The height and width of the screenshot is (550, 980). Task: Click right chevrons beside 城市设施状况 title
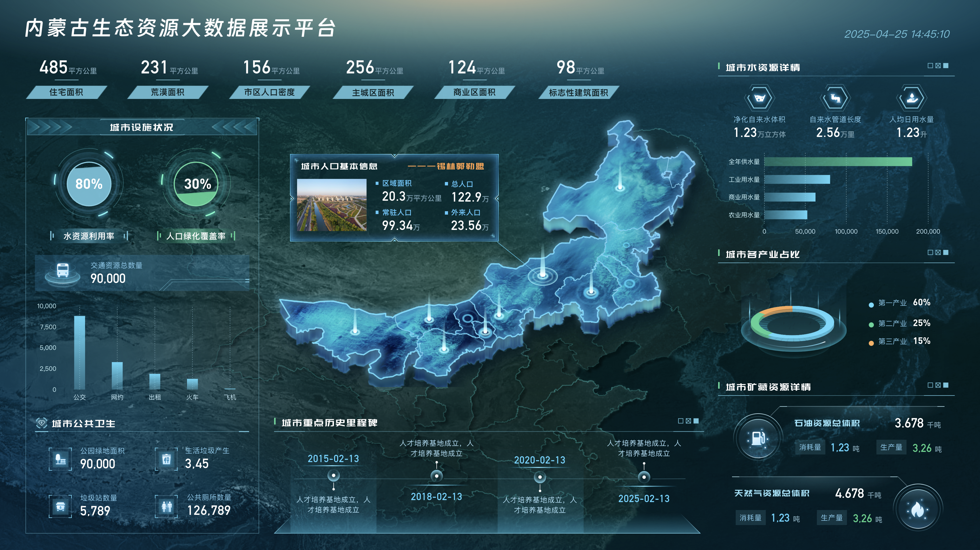pos(235,127)
